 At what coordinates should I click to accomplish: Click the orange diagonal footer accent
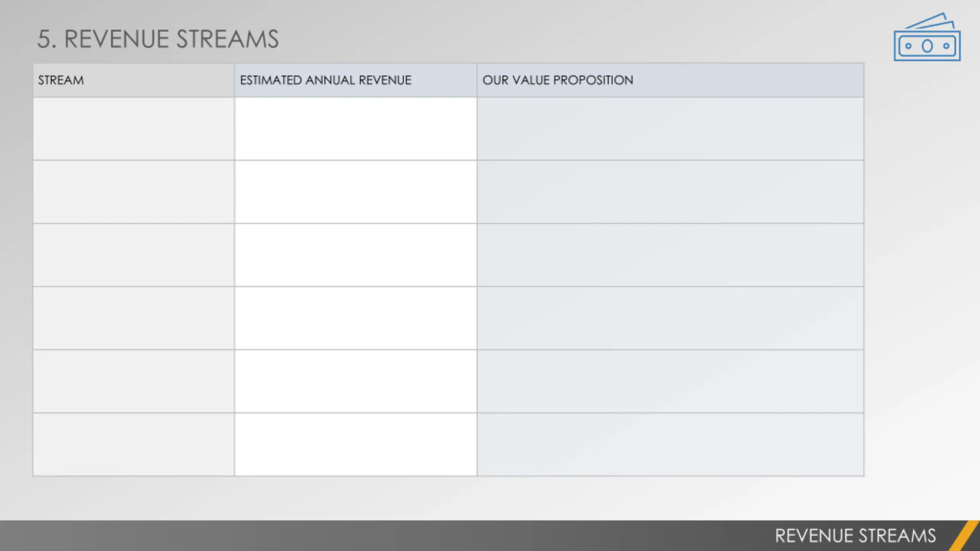(x=965, y=536)
